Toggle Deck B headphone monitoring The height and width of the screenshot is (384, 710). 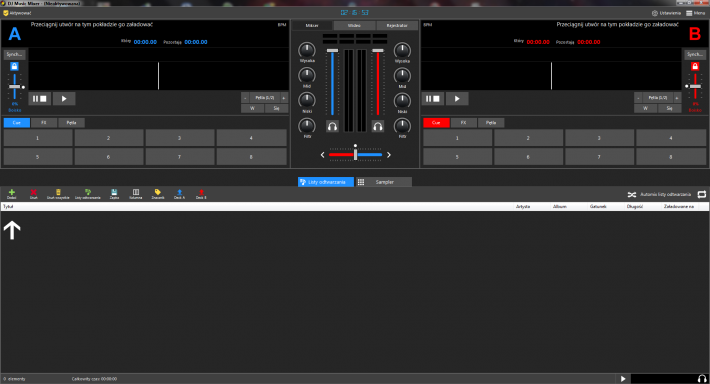tap(378, 126)
